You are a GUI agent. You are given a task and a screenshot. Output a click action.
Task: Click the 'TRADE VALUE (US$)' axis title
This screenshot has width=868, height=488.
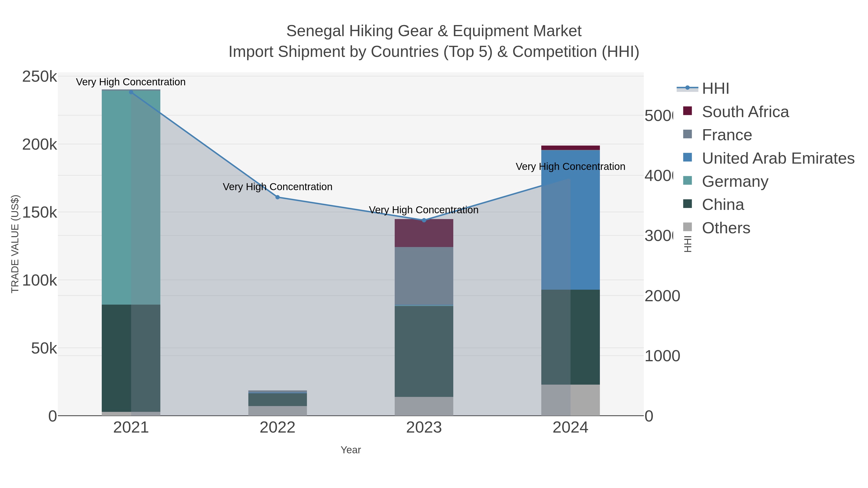(x=15, y=244)
